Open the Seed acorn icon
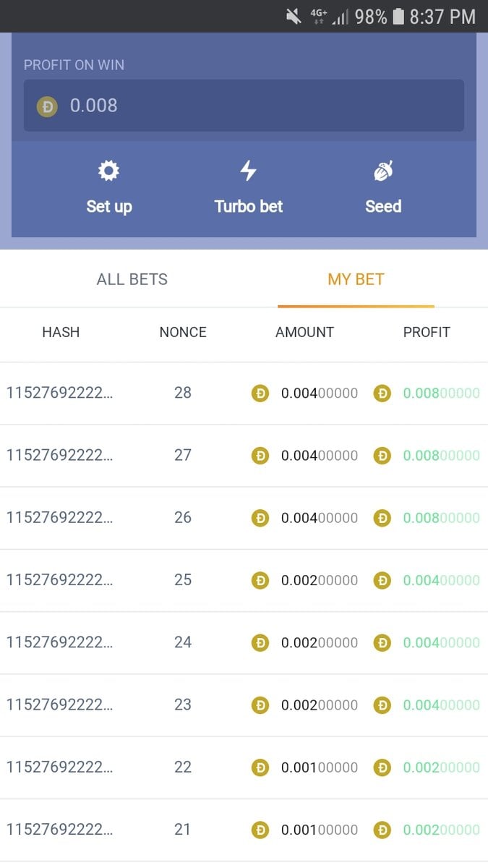 (382, 171)
